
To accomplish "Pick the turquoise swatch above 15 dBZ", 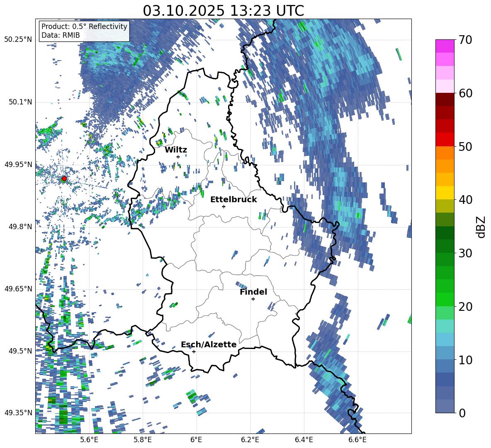I will click(x=445, y=326).
